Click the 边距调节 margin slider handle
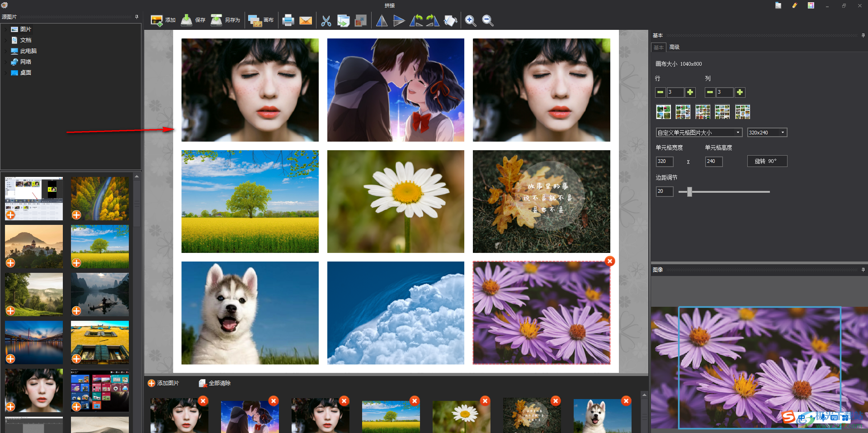 pos(689,192)
